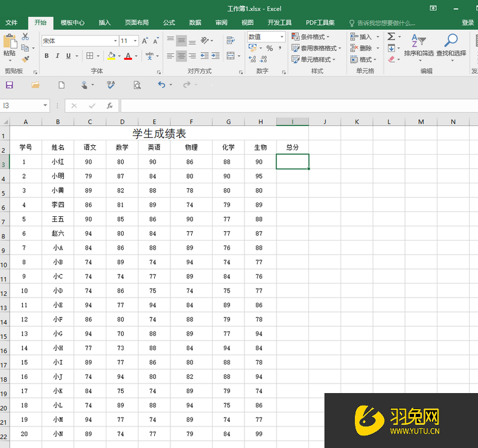478x448 pixels.
Task: Click the Open folder icon in quick toolbar
Action: tap(36, 85)
